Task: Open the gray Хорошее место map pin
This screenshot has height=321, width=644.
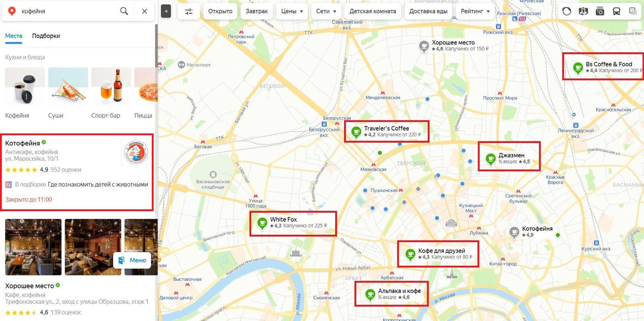Action: (x=424, y=46)
